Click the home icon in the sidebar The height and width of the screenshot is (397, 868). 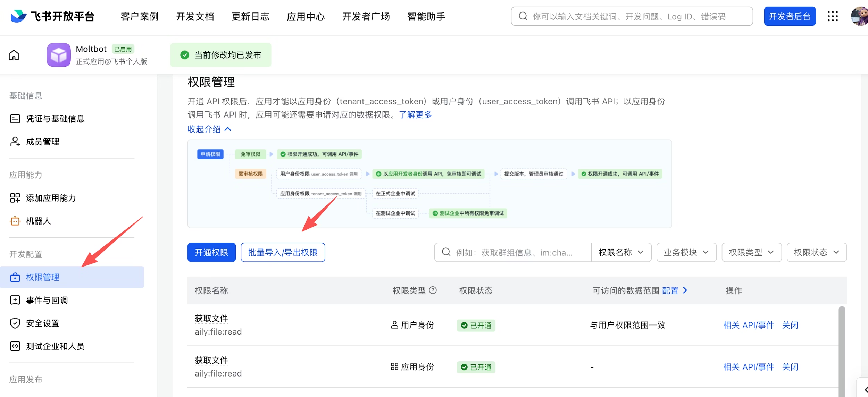(14, 54)
